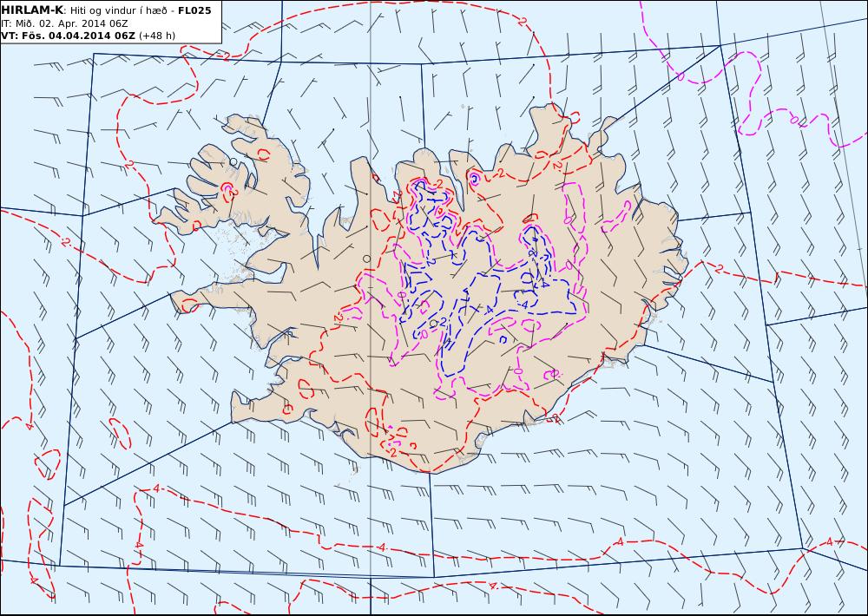This screenshot has height=616, width=868.
Task: Click the IT: Mið. 02. Apr. 2014 06Z line
Action: (x=64, y=23)
